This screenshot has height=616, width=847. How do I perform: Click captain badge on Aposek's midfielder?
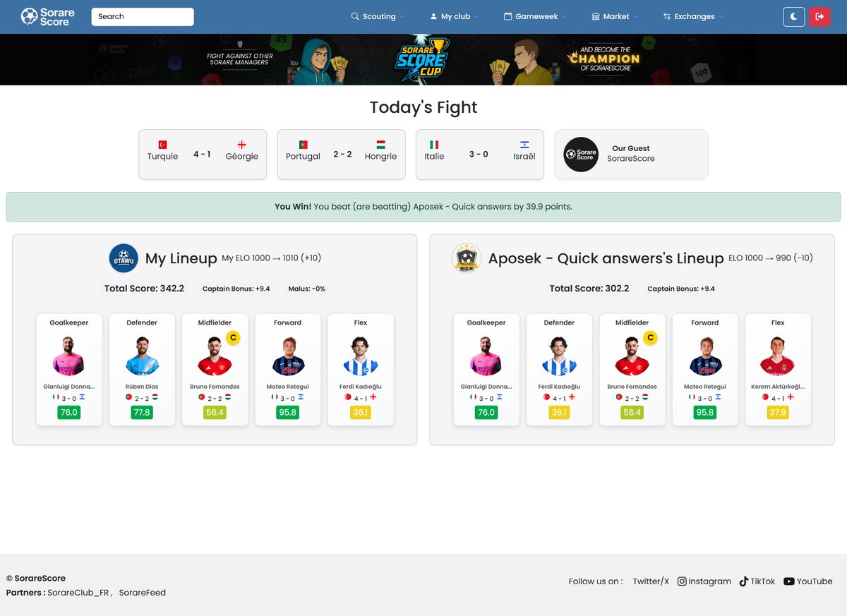[650, 338]
